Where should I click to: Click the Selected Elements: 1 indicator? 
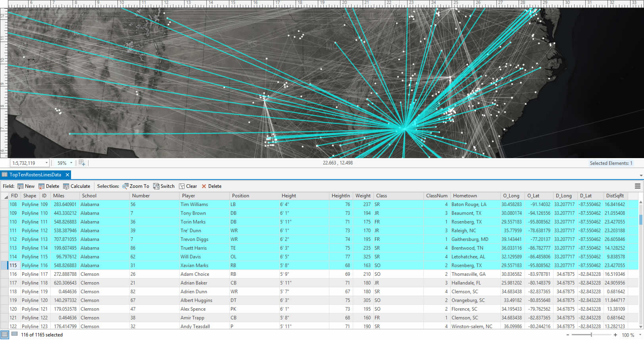coord(611,163)
